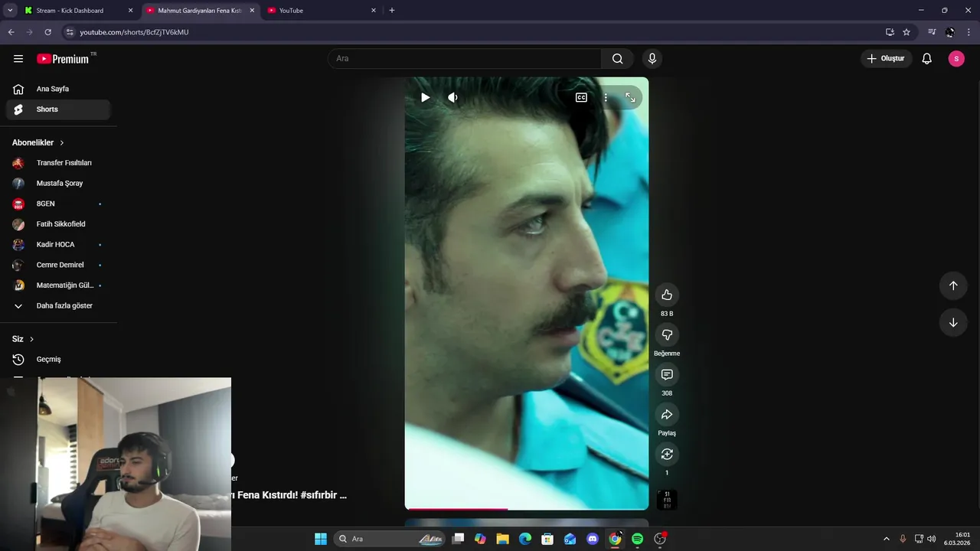This screenshot has width=980, height=551.
Task: Click the address bar URL
Action: pos(134,32)
